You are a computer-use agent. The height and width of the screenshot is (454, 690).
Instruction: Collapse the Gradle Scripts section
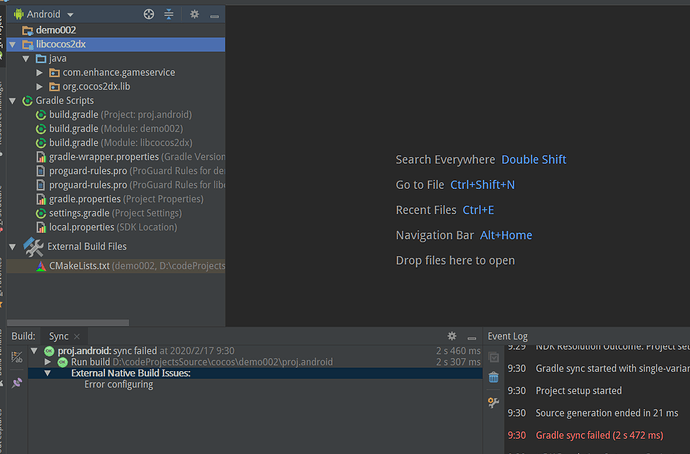[12, 101]
